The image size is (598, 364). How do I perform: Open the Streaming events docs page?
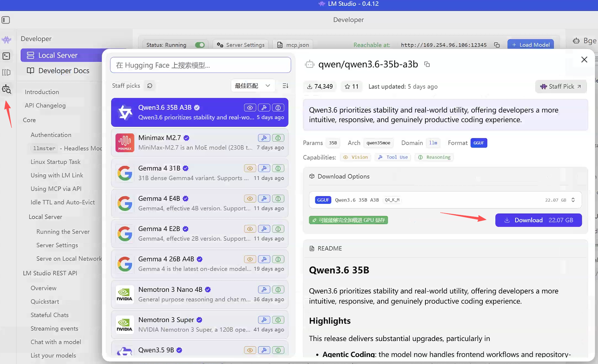(x=54, y=329)
